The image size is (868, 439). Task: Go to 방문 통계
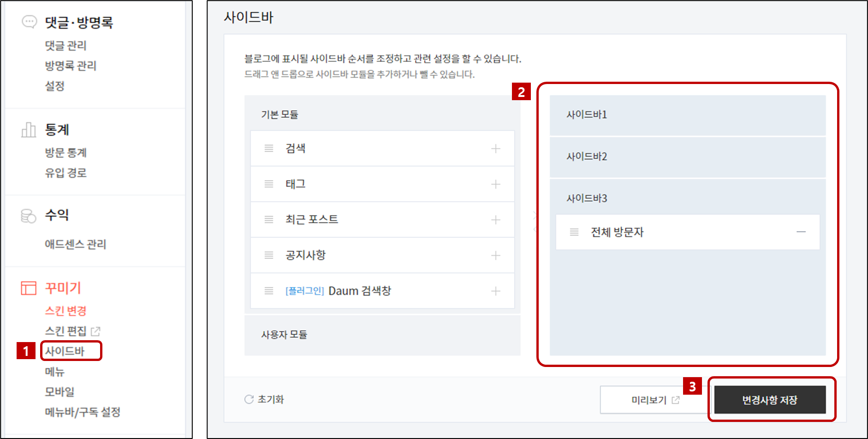(x=65, y=152)
